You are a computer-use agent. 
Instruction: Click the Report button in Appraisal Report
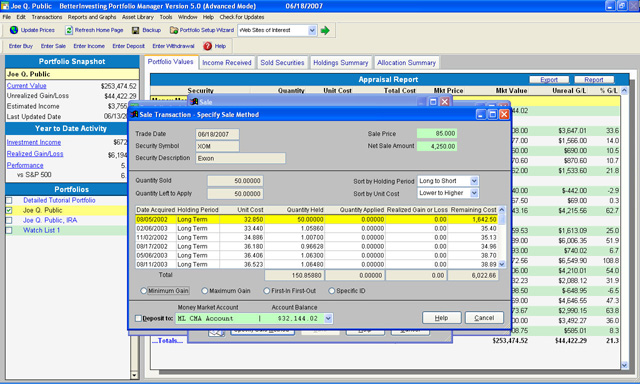click(x=593, y=80)
